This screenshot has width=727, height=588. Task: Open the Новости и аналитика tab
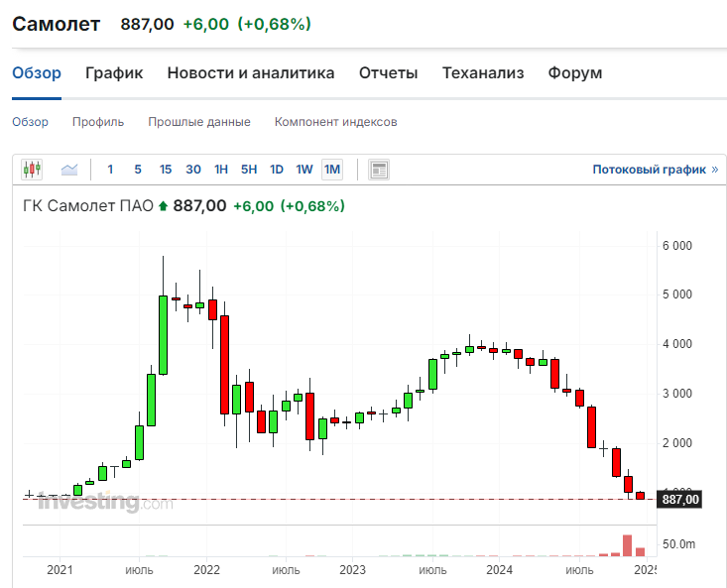click(251, 73)
